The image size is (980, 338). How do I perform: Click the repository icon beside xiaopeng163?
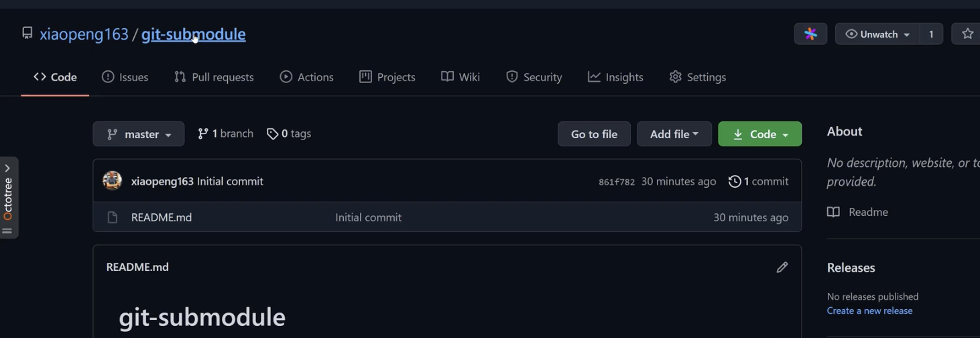coord(27,33)
